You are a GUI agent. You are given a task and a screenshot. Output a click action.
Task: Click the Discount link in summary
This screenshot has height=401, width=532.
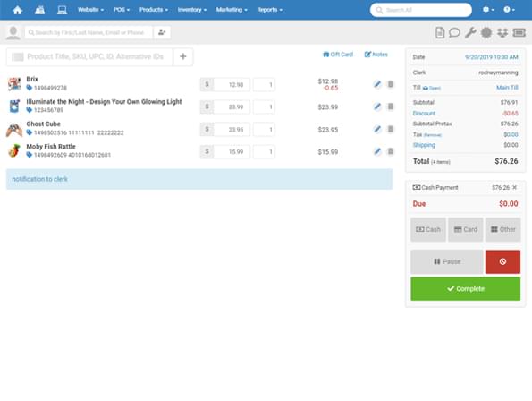point(424,113)
